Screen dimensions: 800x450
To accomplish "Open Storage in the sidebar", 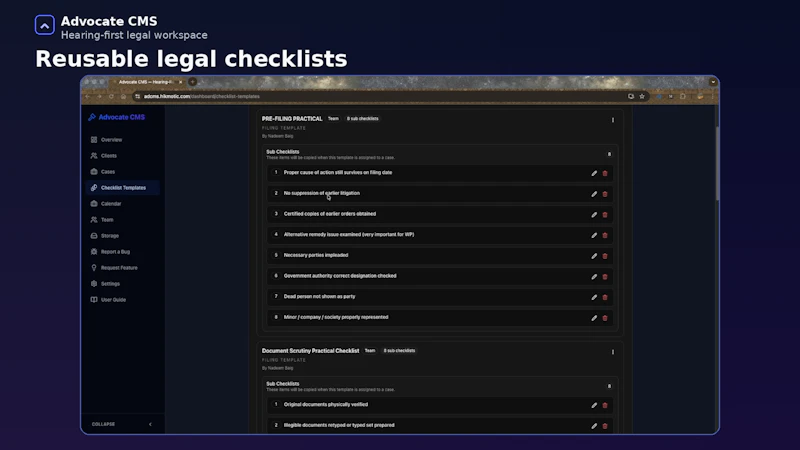I will (x=122, y=236).
